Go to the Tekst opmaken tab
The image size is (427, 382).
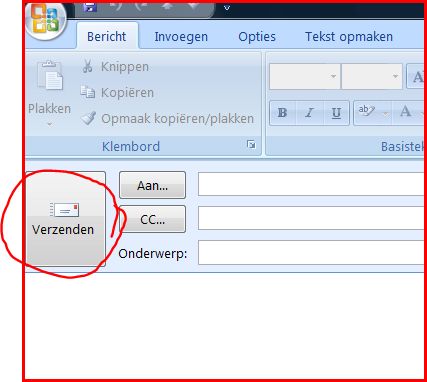point(349,36)
